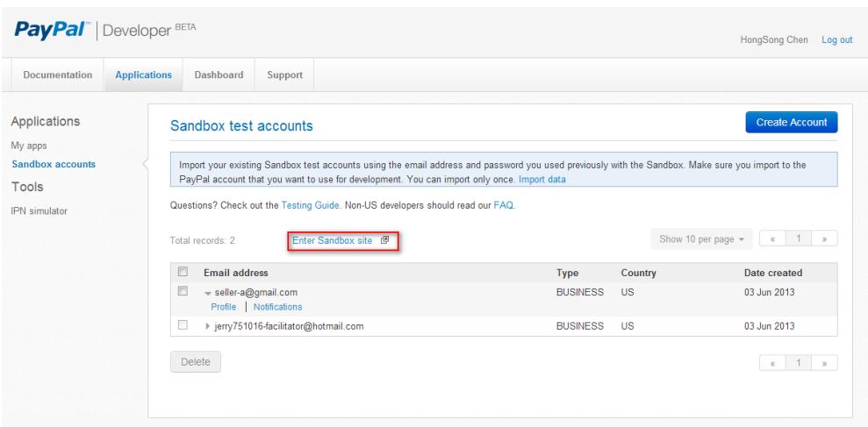Viewport: 868px width, 427px height.
Task: Select Sandbox accounts in the sidebar
Action: coord(54,164)
